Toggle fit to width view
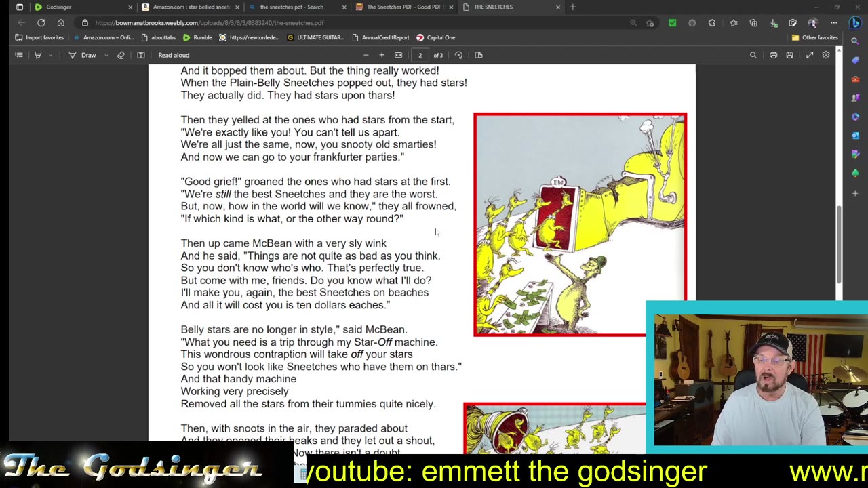 click(399, 55)
